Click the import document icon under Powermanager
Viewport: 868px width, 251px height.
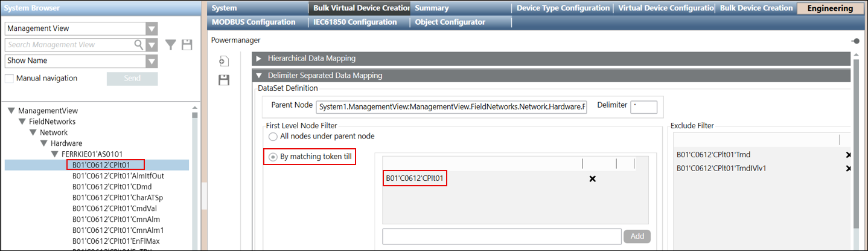223,62
